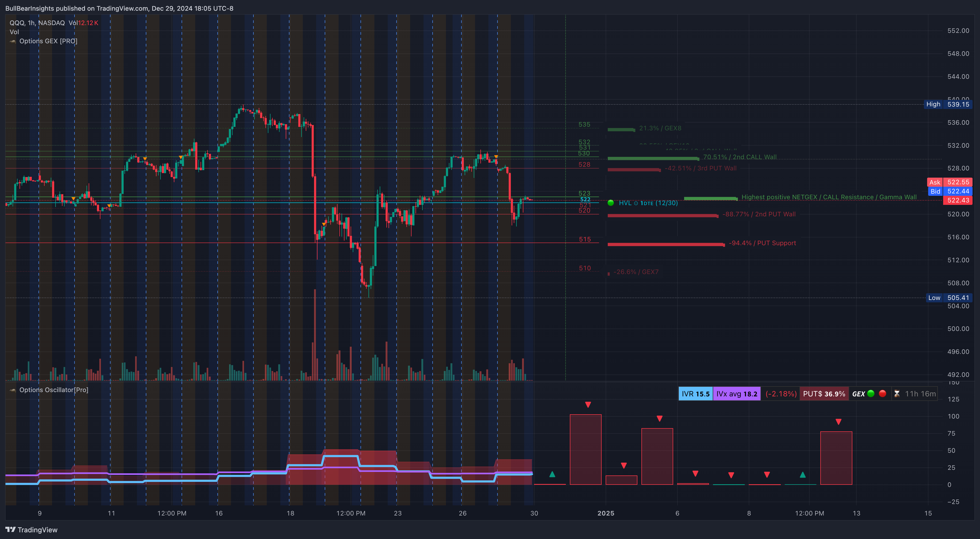Click the PUT$ 36.9% box
Screen dimensions: 980x539
824,394
